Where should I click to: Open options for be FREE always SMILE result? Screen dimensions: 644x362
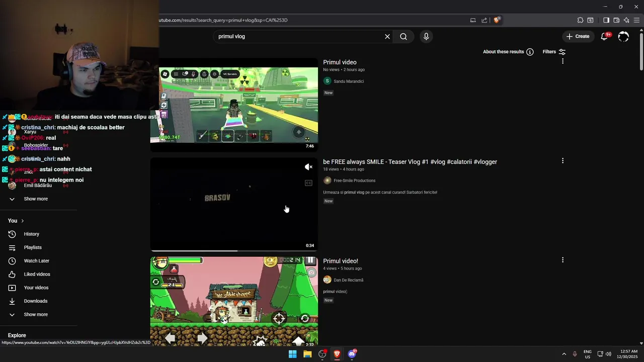tap(562, 161)
